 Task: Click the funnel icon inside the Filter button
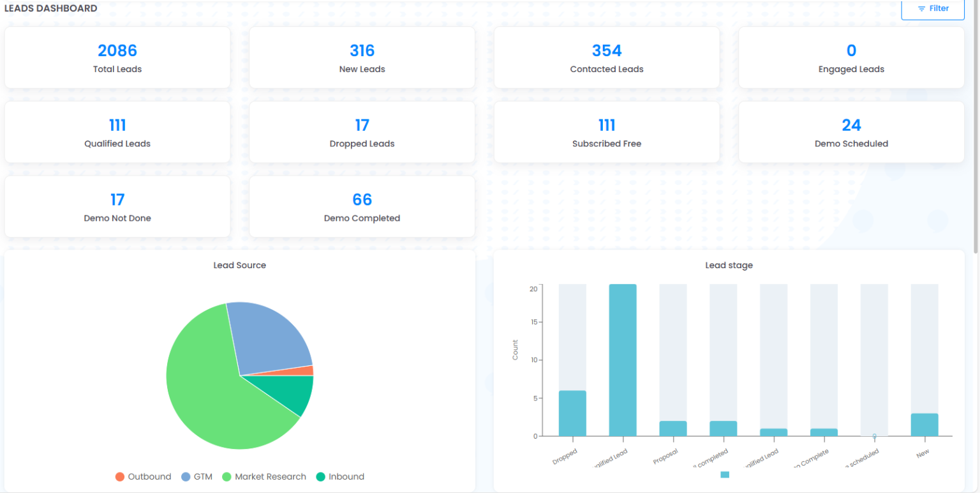point(921,8)
